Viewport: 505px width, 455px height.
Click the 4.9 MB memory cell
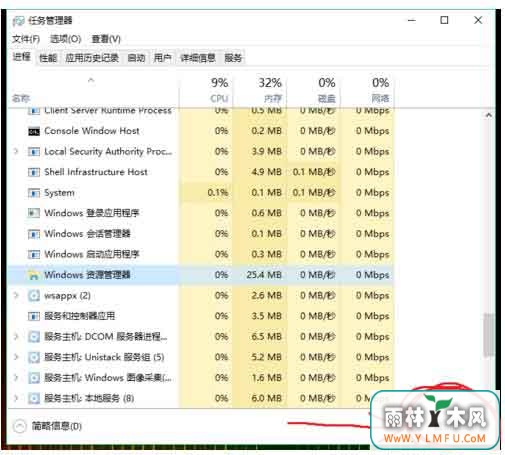(267, 172)
